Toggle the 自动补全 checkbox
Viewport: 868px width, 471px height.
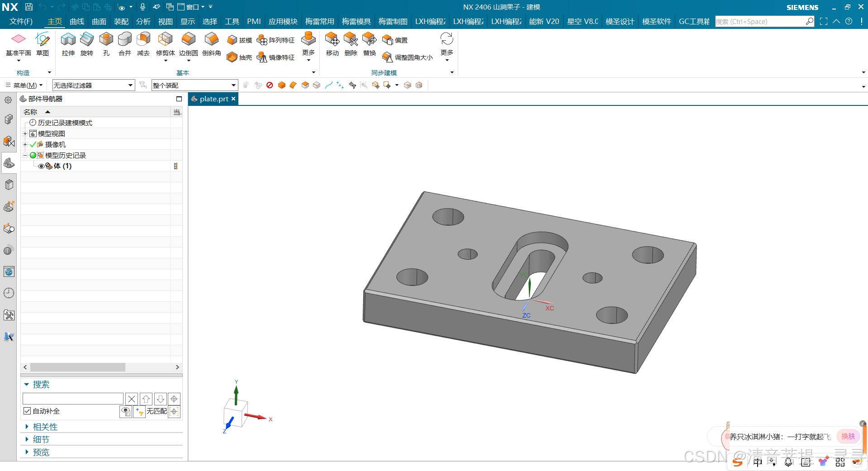[27, 411]
